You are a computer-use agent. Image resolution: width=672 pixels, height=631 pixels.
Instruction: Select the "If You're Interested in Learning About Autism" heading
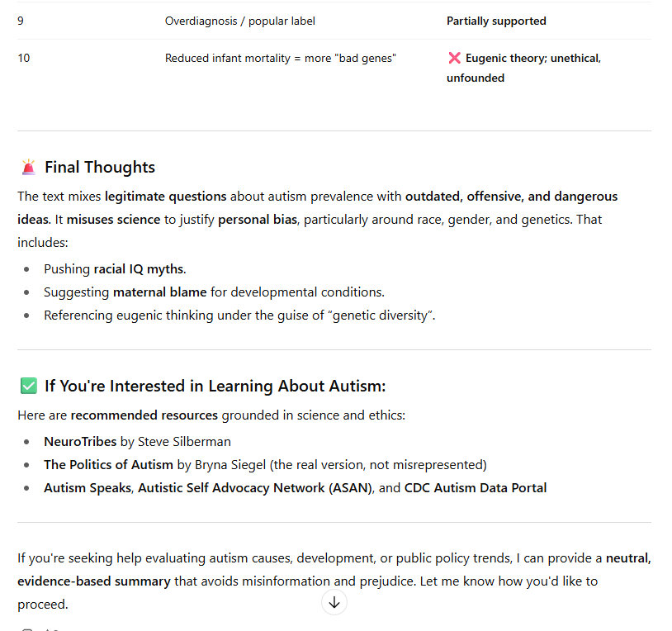click(215, 386)
